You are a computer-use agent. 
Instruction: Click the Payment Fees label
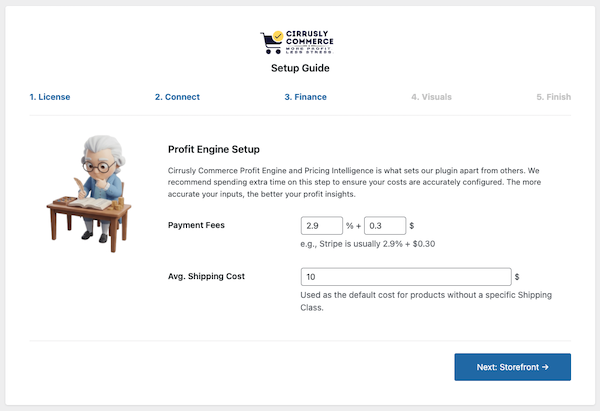pos(196,226)
